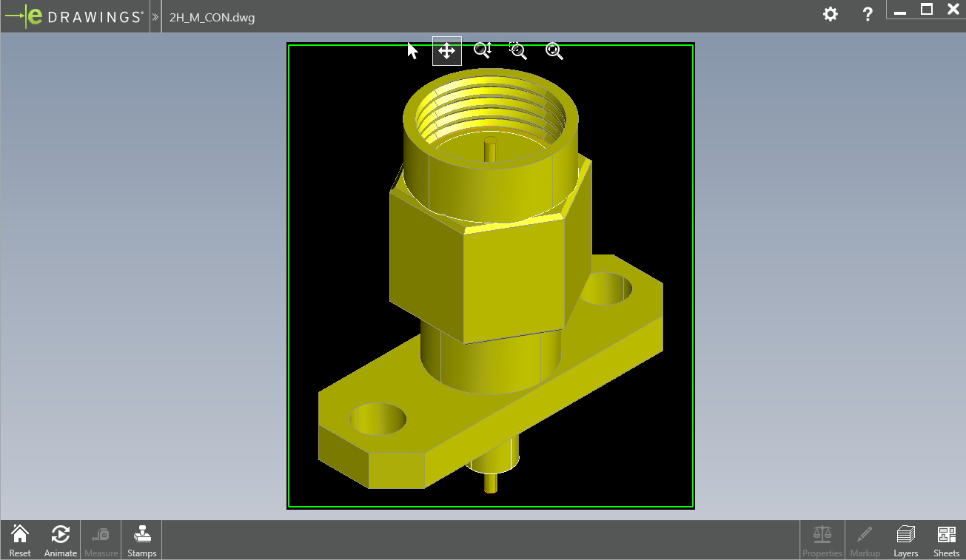This screenshot has width=966, height=560.
Task: Activate the Pan tool
Action: coord(446,50)
